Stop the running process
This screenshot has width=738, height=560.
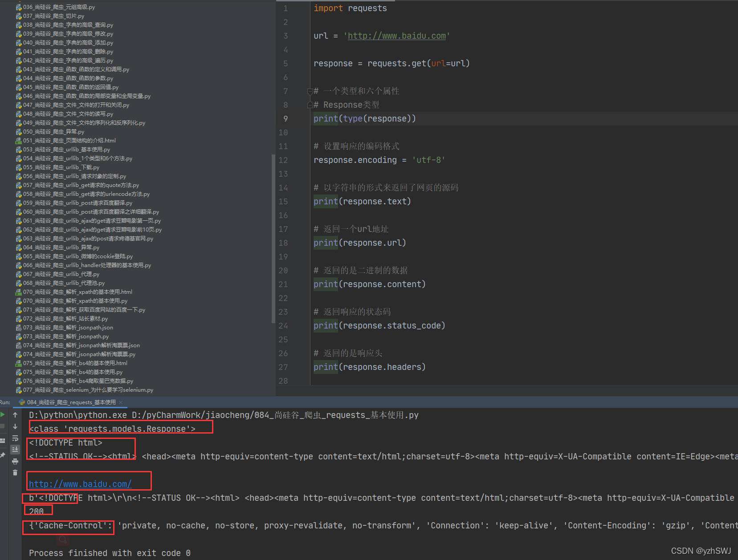click(3, 426)
